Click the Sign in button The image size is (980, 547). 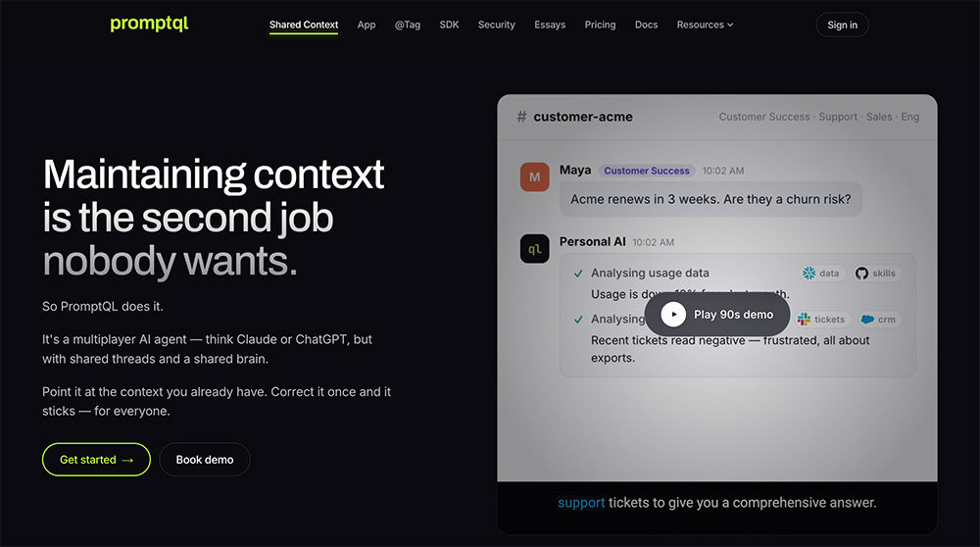842,25
